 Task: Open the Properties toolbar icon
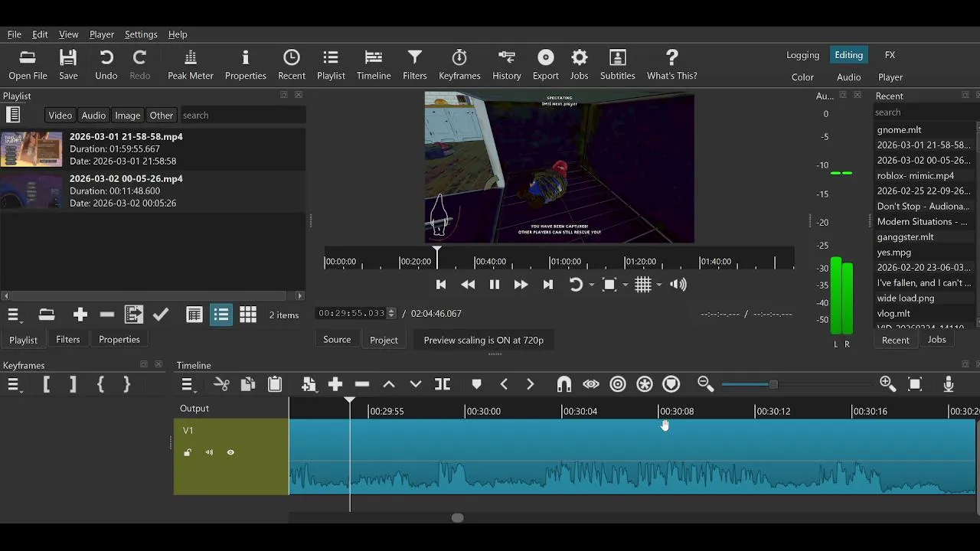pyautogui.click(x=245, y=64)
